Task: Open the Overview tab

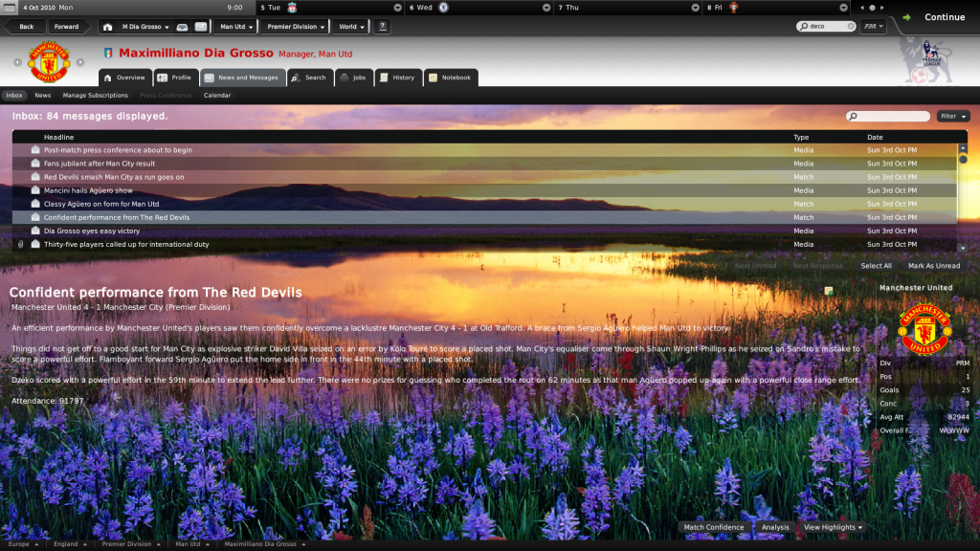Action: click(125, 77)
